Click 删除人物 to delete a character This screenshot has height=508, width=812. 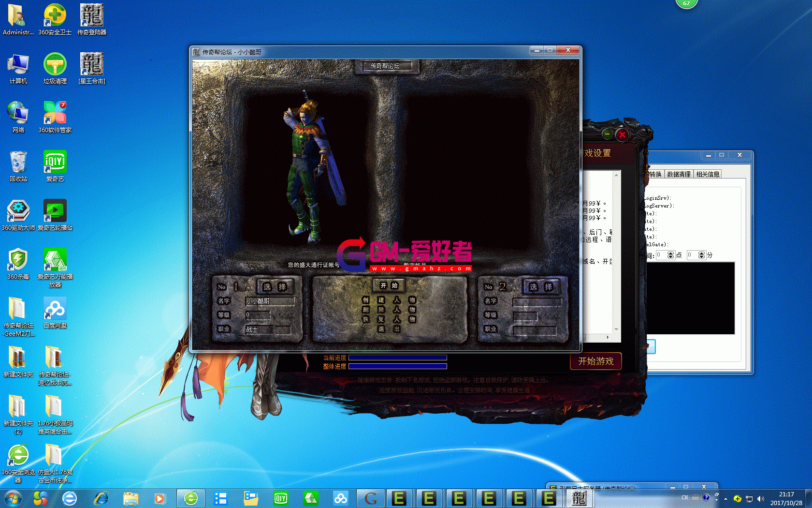389,310
